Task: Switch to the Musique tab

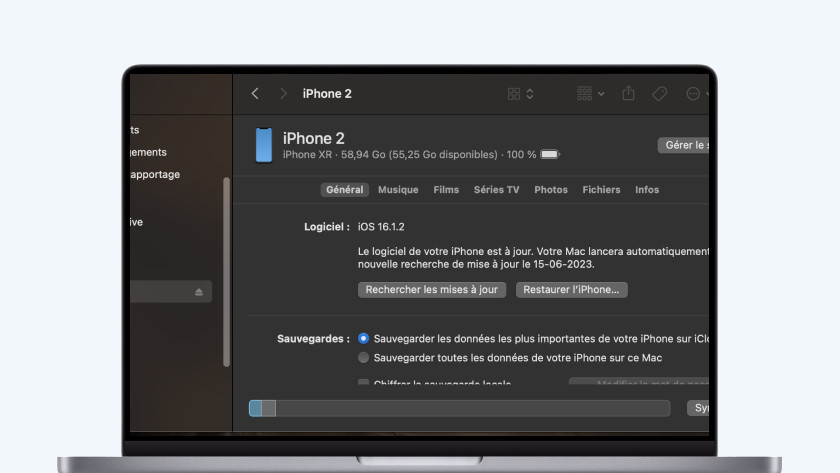Action: (x=398, y=190)
